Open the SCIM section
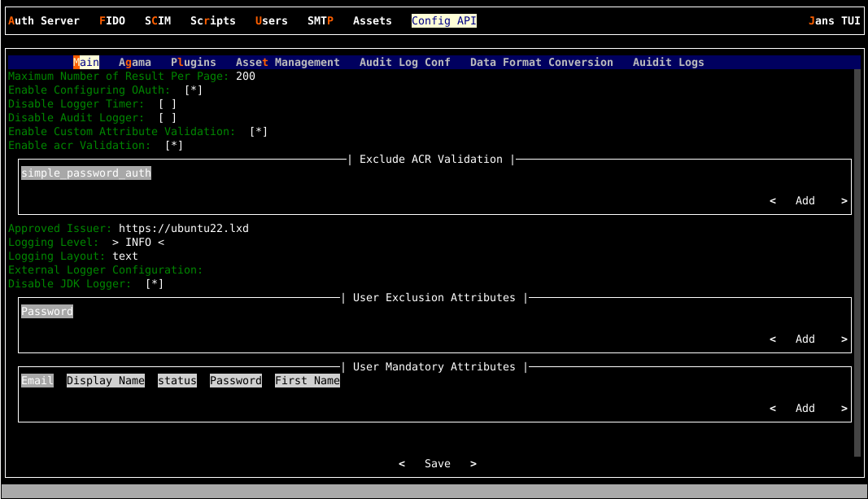This screenshot has height=499, width=868. pyautogui.click(x=158, y=21)
